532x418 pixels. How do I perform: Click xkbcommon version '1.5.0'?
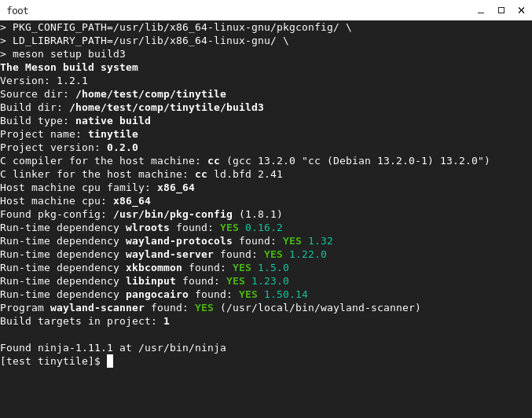tap(273, 268)
